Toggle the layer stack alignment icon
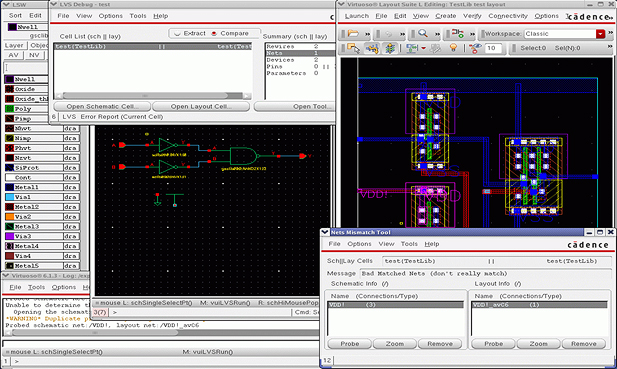617x369 pixels. point(390,48)
